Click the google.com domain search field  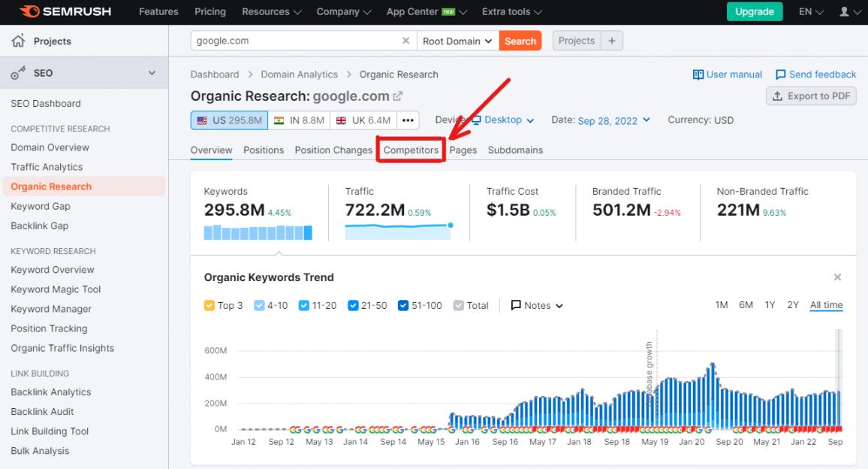point(293,41)
